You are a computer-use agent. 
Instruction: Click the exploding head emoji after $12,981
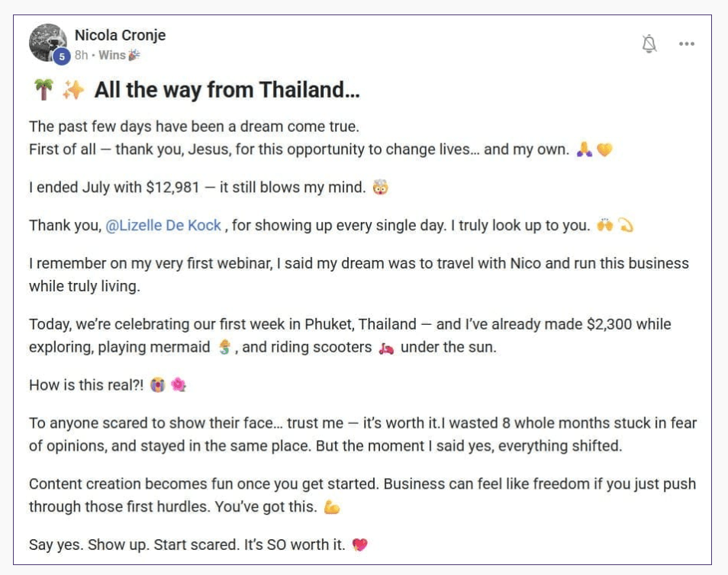[380, 188]
